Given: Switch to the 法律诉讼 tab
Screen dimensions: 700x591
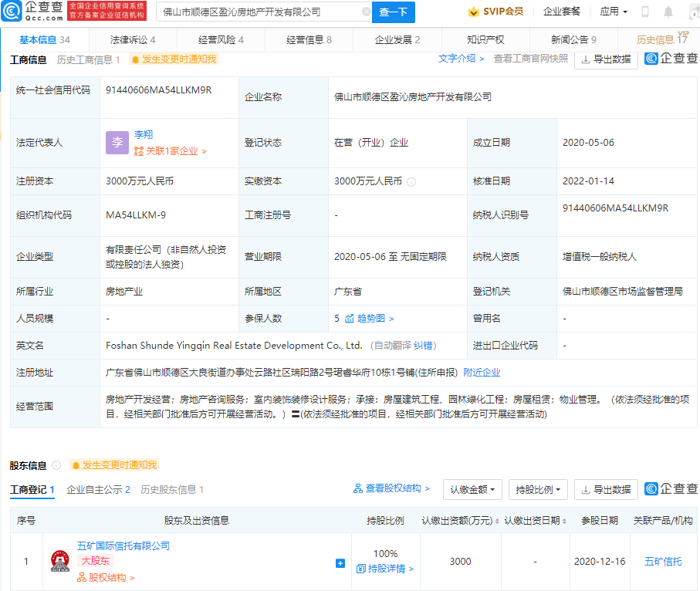Looking at the screenshot, I should click(132, 39).
